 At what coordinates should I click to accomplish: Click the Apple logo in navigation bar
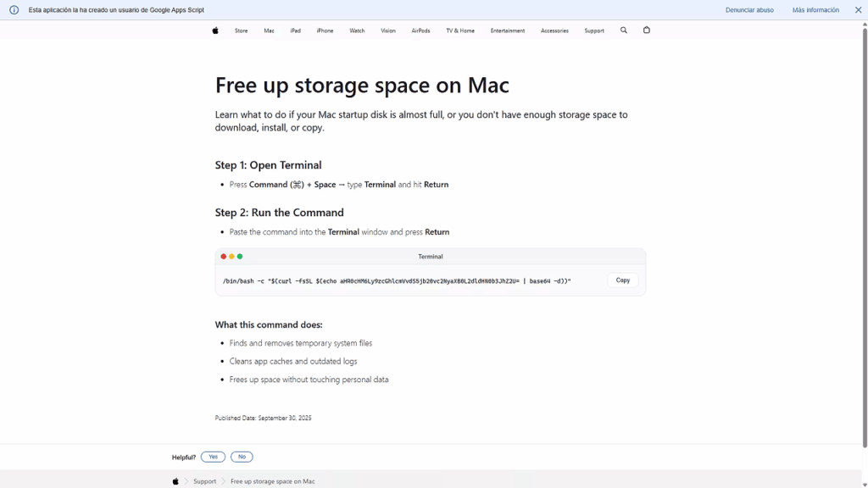(215, 30)
